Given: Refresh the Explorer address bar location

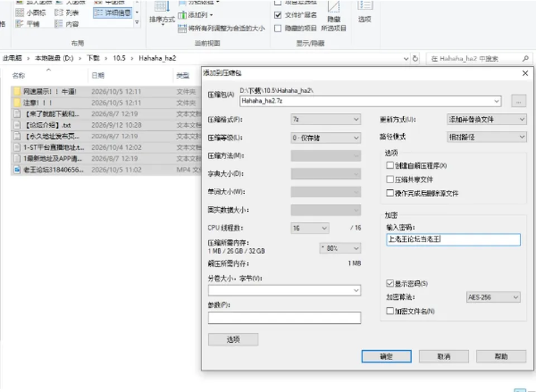Looking at the screenshot, I should pyautogui.click(x=415, y=59).
